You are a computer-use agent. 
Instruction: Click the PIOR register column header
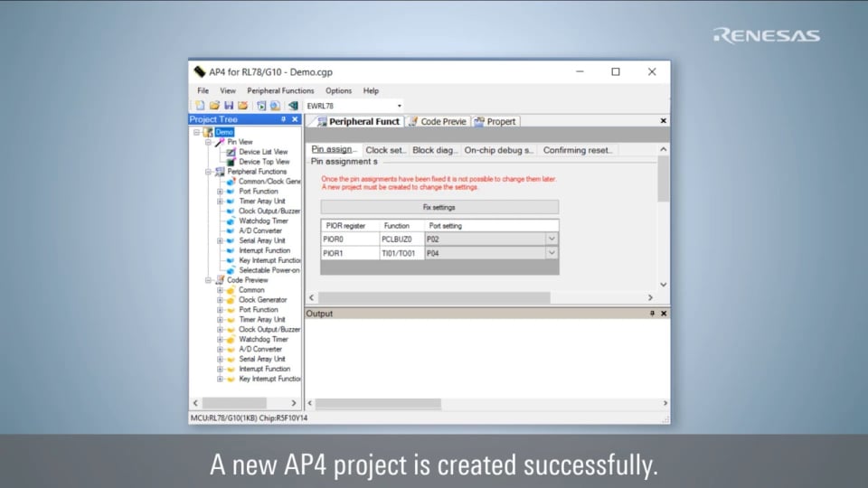[x=350, y=226]
